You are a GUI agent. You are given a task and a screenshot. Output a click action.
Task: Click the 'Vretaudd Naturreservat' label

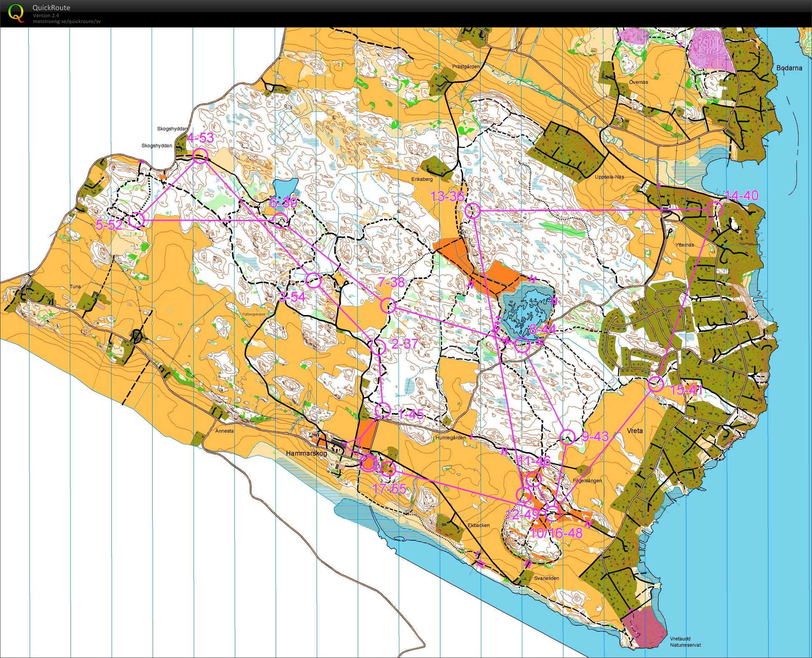tap(686, 642)
